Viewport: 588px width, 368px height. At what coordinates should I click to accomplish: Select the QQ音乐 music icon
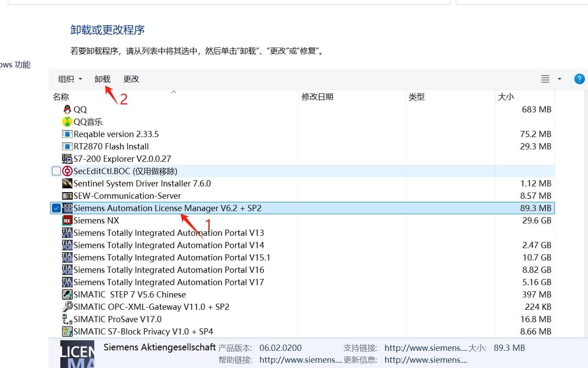(x=67, y=122)
